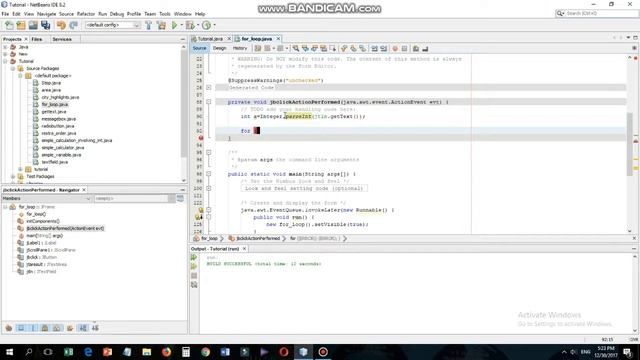The height and width of the screenshot is (360, 640).
Task: Open Firefox from the taskbar
Action: (166, 352)
